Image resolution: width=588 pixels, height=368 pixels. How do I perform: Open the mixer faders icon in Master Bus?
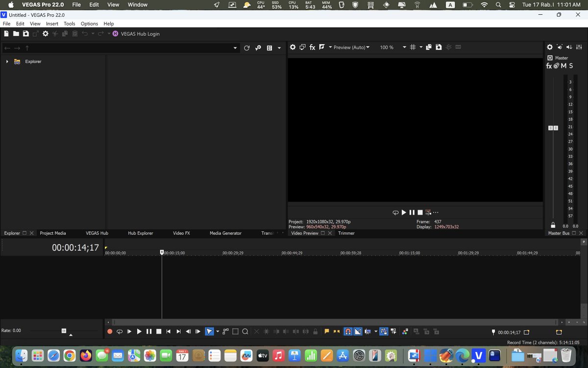click(x=579, y=47)
